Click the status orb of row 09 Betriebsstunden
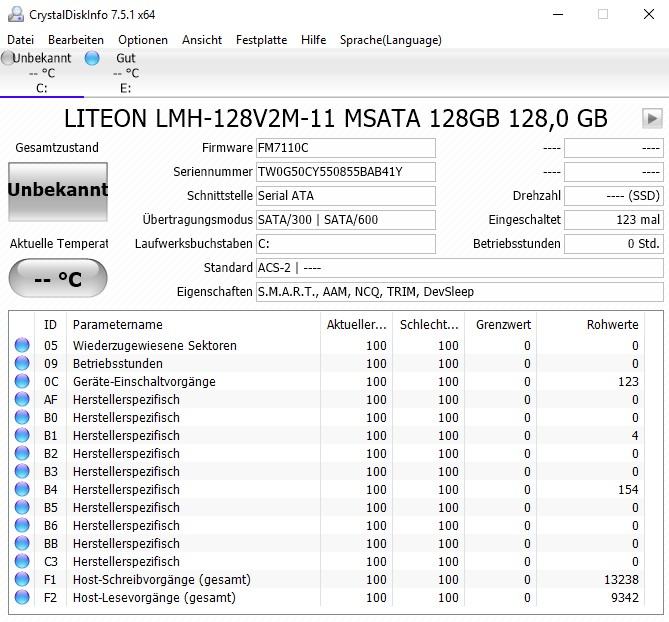Image resolution: width=669 pixels, height=622 pixels. 22,363
